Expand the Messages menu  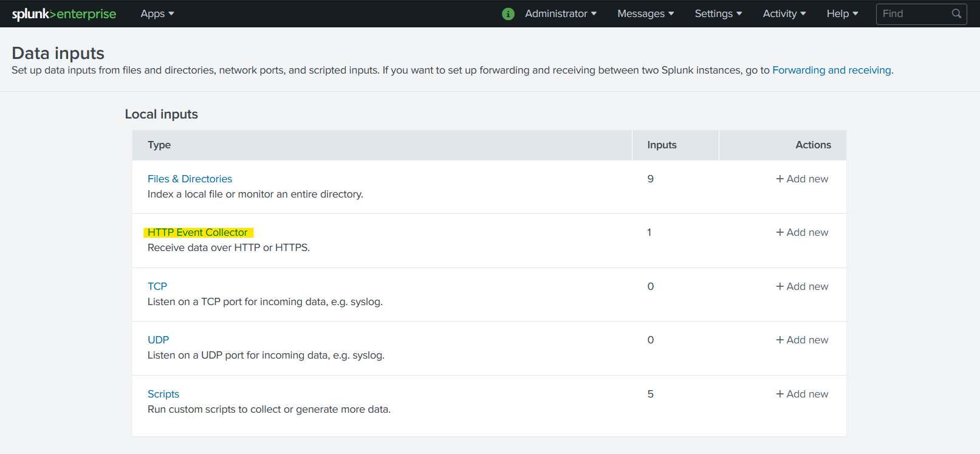pyautogui.click(x=646, y=13)
